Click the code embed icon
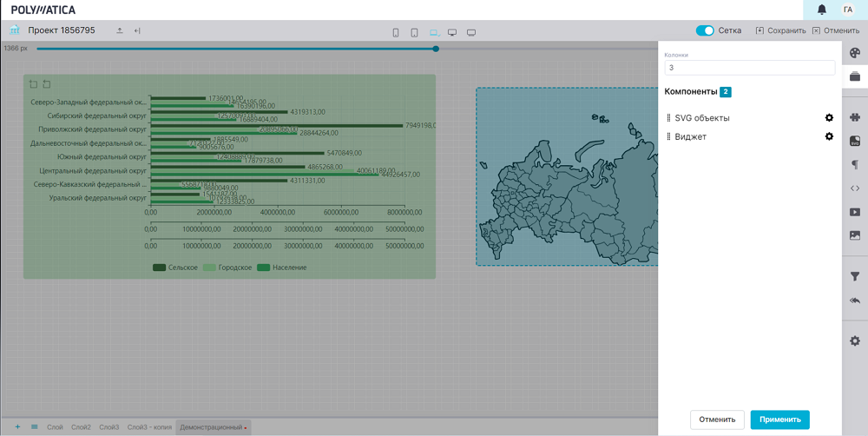Viewport: 868px width, 436px height. pos(855,188)
